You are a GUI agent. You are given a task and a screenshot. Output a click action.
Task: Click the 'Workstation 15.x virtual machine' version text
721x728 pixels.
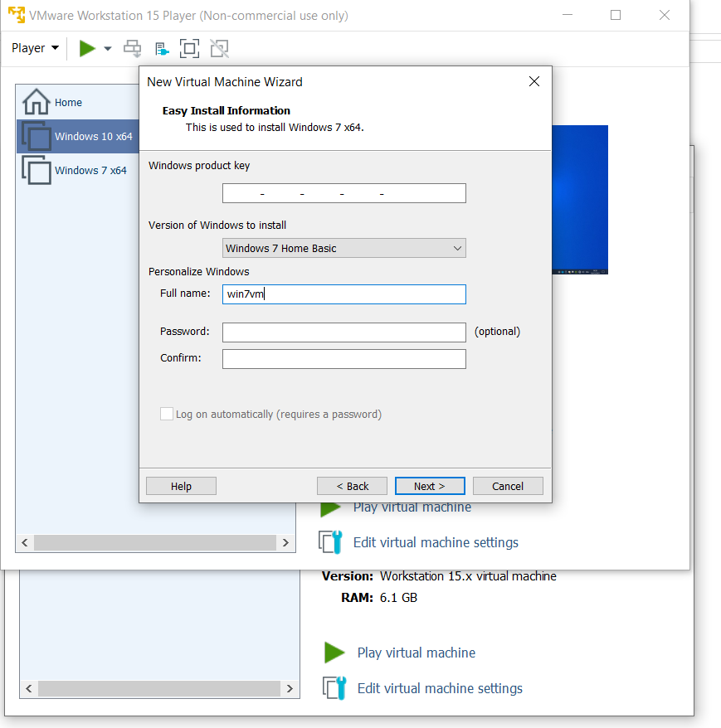[468, 576]
